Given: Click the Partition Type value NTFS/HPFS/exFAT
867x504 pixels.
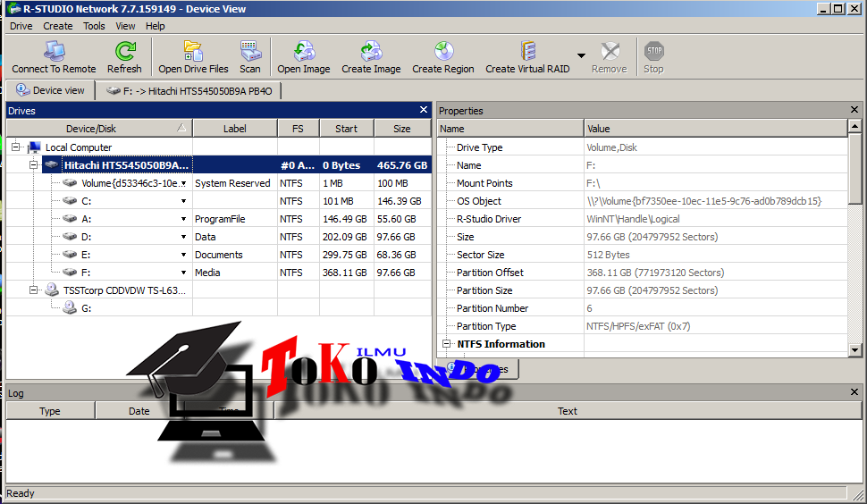Looking at the screenshot, I should [638, 326].
